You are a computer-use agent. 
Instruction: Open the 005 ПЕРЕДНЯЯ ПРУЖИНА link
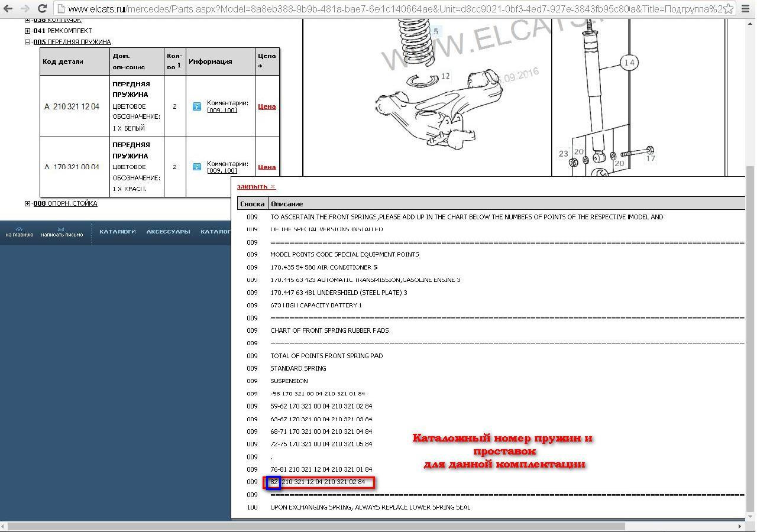(72, 42)
